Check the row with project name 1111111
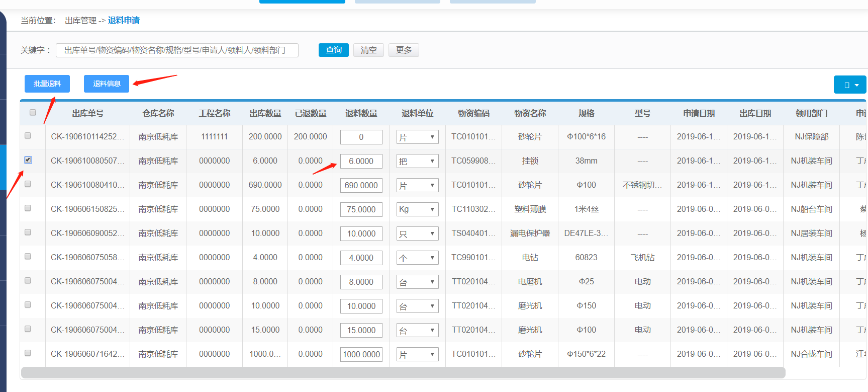868x392 pixels. tap(28, 136)
